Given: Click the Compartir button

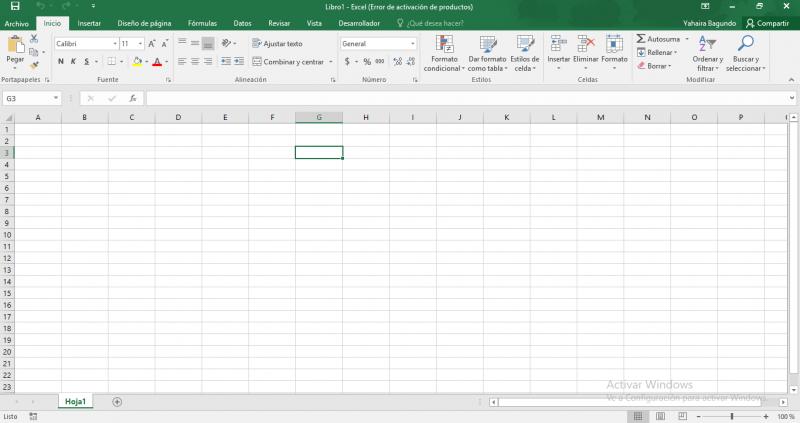Looking at the screenshot, I should click(767, 22).
